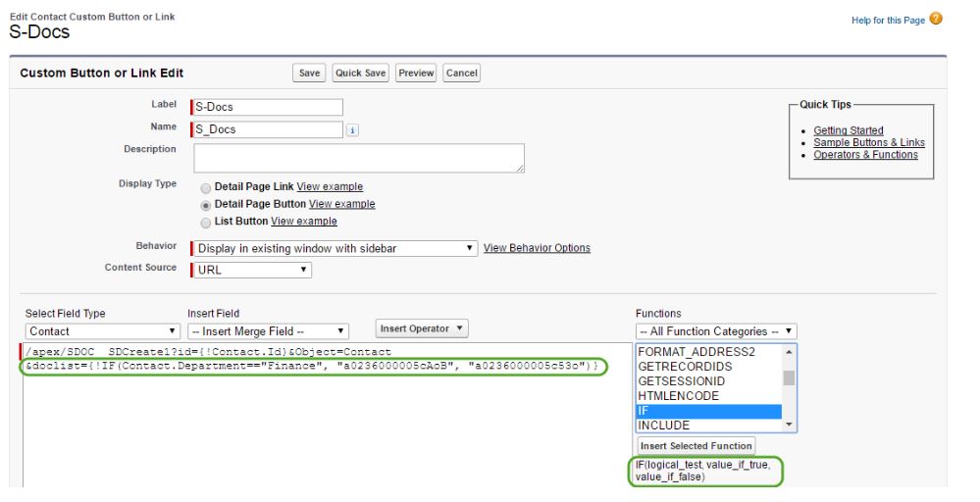Click the Quick Save button
Image resolution: width=980 pixels, height=502 pixels.
(361, 74)
